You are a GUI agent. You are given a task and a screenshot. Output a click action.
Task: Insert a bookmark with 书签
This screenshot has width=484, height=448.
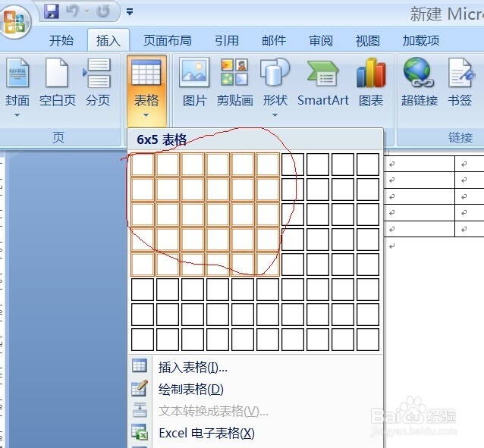tap(460, 83)
